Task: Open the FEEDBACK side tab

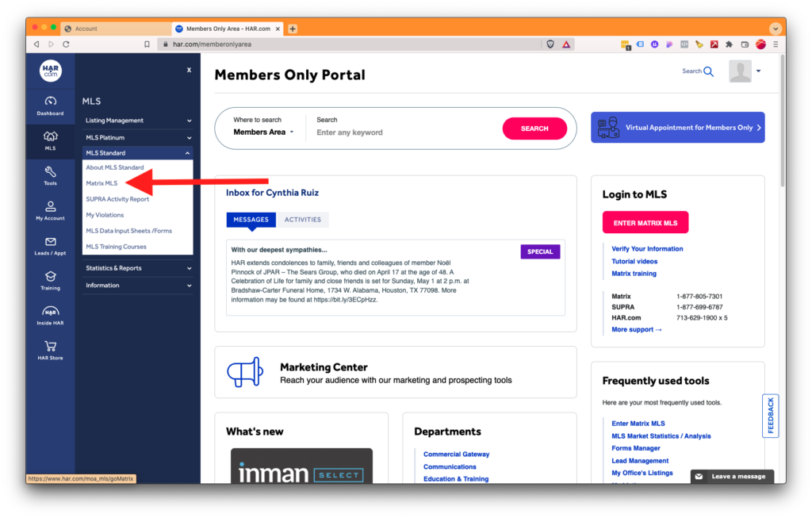Action: click(770, 416)
